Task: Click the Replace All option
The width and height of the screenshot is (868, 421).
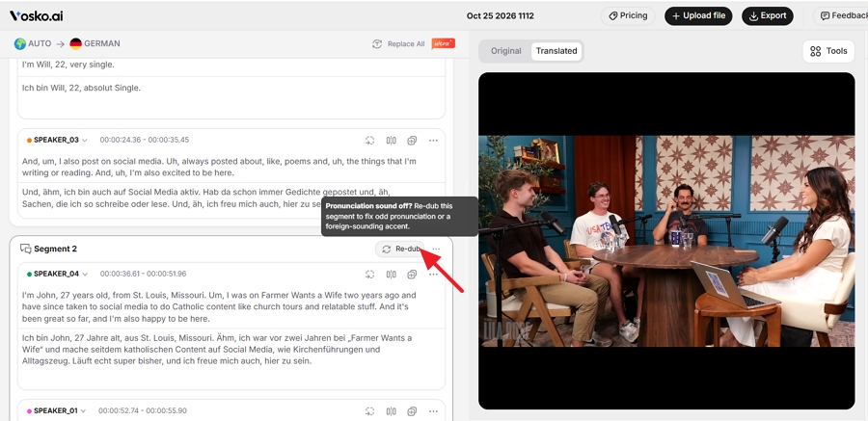Action: 398,43
